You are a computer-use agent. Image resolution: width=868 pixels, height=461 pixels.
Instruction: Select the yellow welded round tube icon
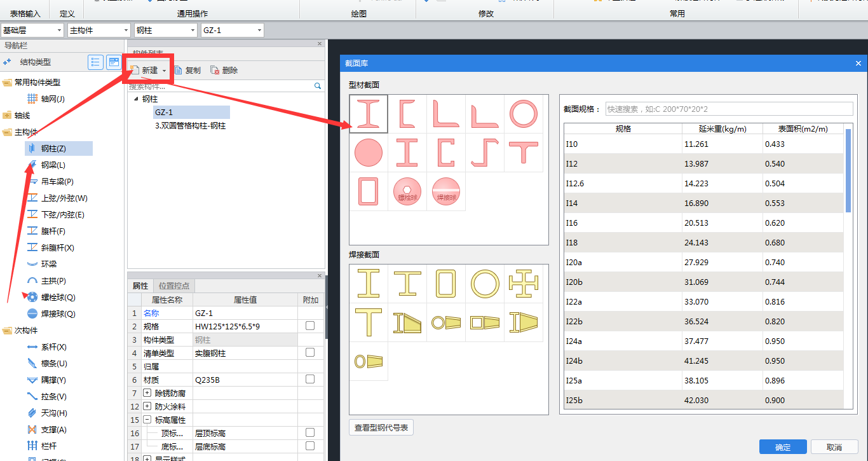(484, 284)
